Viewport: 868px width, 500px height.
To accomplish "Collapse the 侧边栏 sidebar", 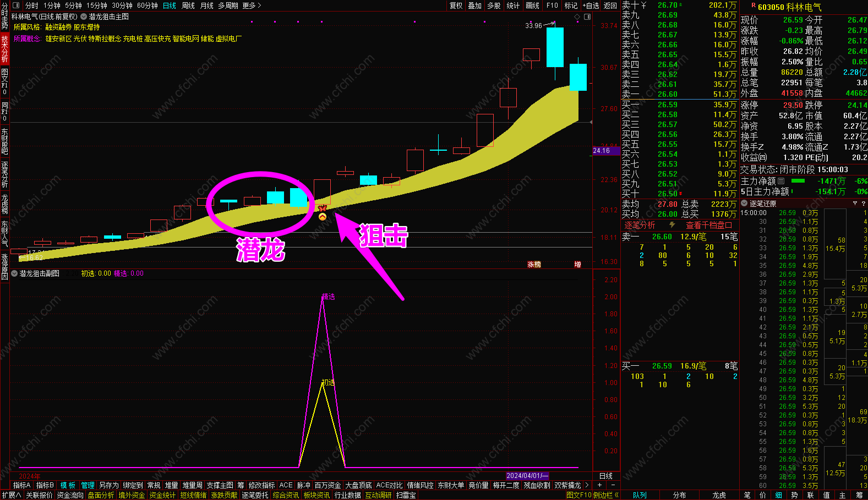I will (606, 495).
